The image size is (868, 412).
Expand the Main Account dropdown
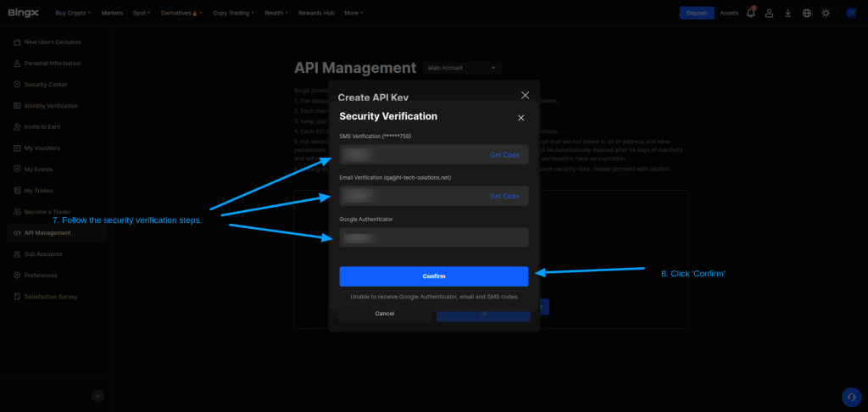pyautogui.click(x=462, y=68)
